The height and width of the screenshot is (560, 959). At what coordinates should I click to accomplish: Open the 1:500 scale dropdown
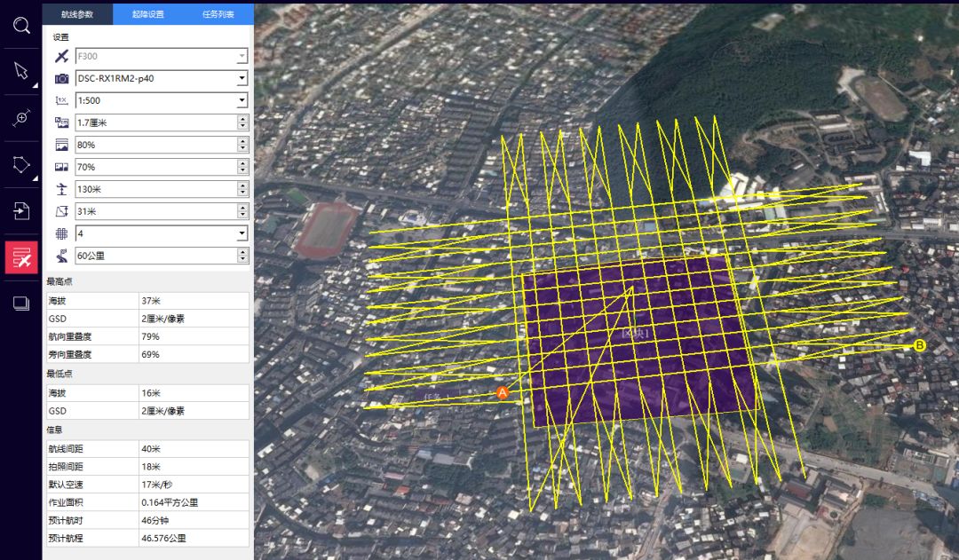coord(242,101)
